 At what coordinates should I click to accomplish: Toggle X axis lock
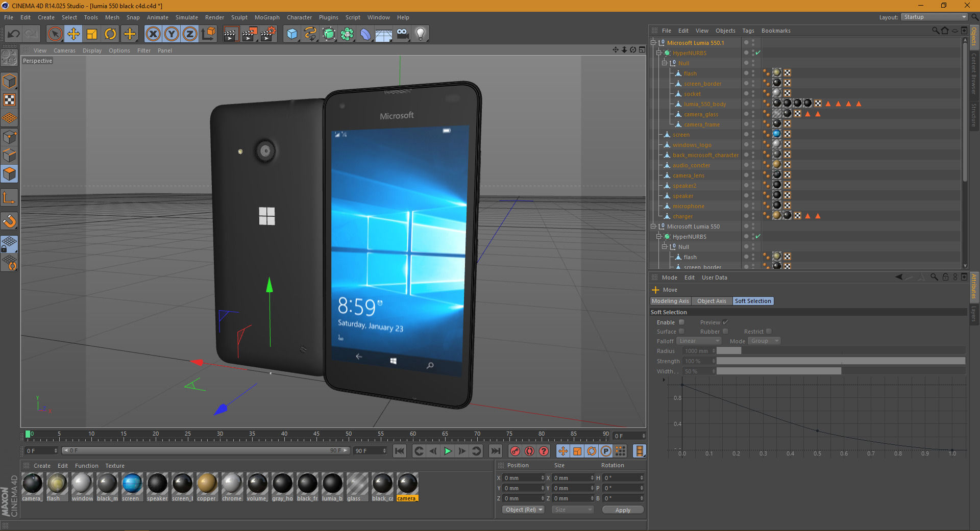(x=153, y=34)
